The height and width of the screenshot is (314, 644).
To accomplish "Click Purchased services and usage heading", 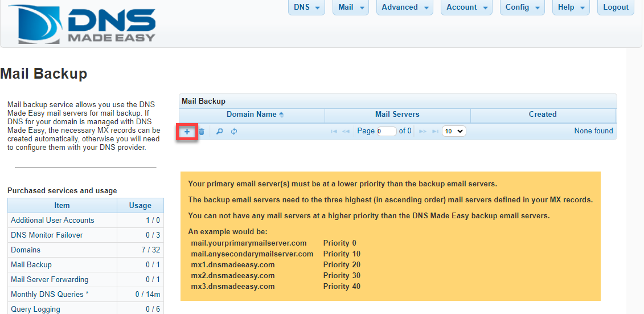I will pyautogui.click(x=62, y=191).
